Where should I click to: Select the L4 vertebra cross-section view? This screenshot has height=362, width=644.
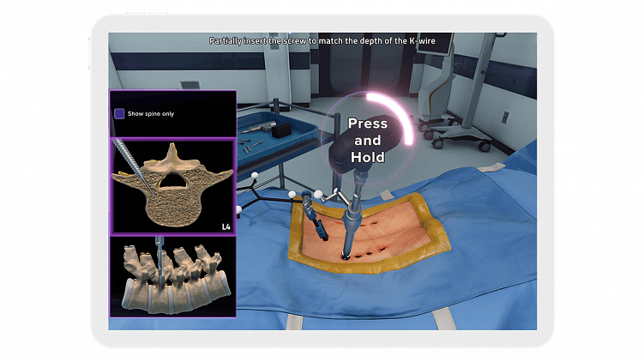click(x=173, y=186)
